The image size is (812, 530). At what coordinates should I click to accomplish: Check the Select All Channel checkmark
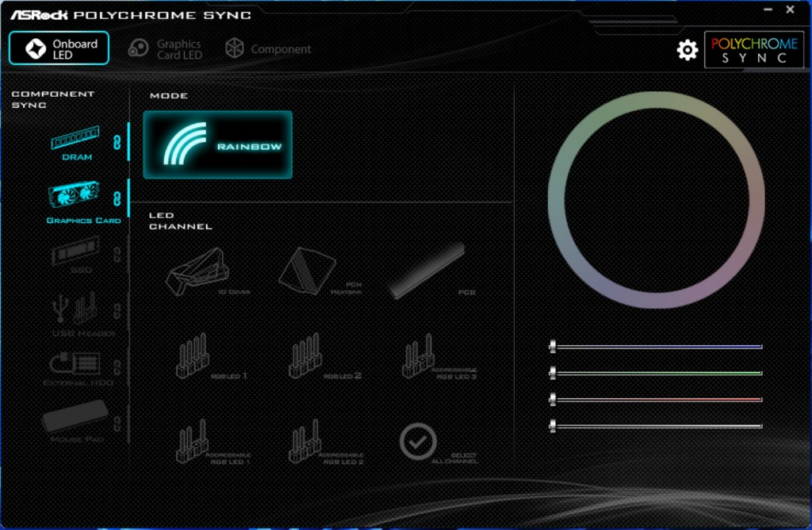[418, 441]
